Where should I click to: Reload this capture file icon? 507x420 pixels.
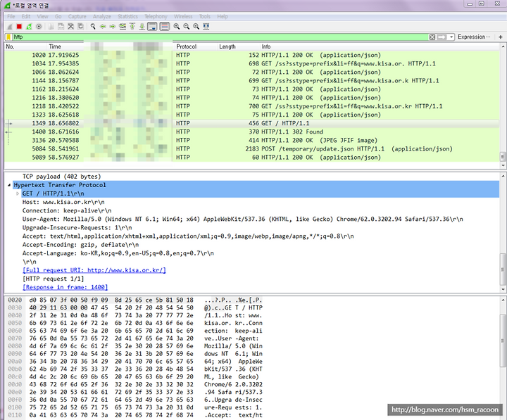point(80,27)
